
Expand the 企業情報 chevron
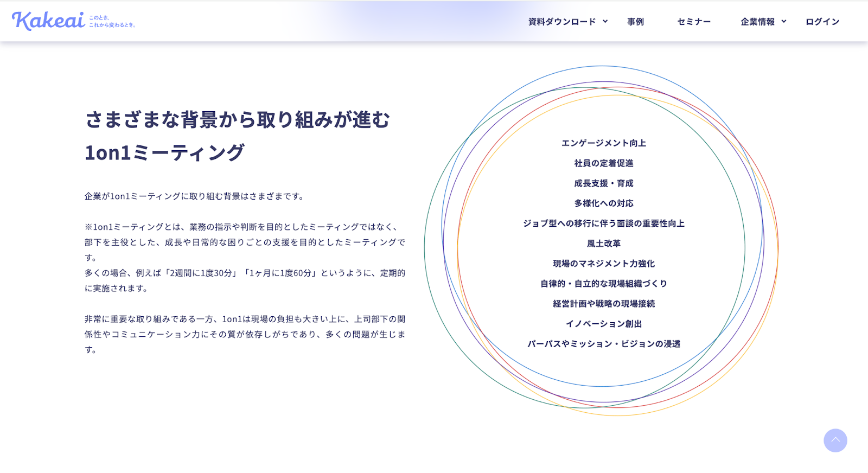tap(784, 22)
